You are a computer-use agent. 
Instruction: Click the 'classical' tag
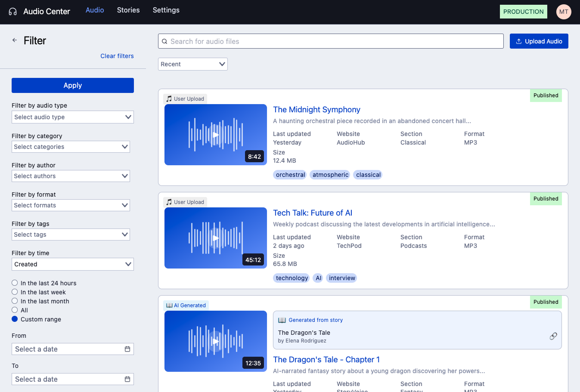click(x=368, y=175)
